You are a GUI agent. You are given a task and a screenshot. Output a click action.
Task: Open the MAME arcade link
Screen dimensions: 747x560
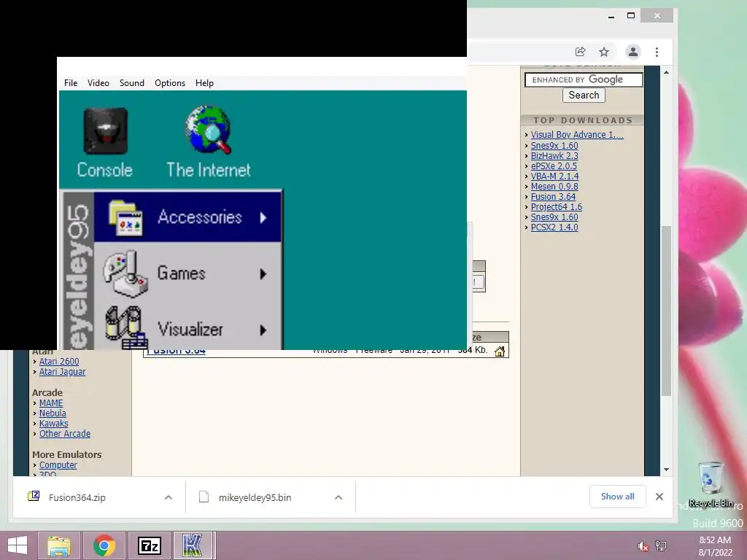tap(51, 402)
